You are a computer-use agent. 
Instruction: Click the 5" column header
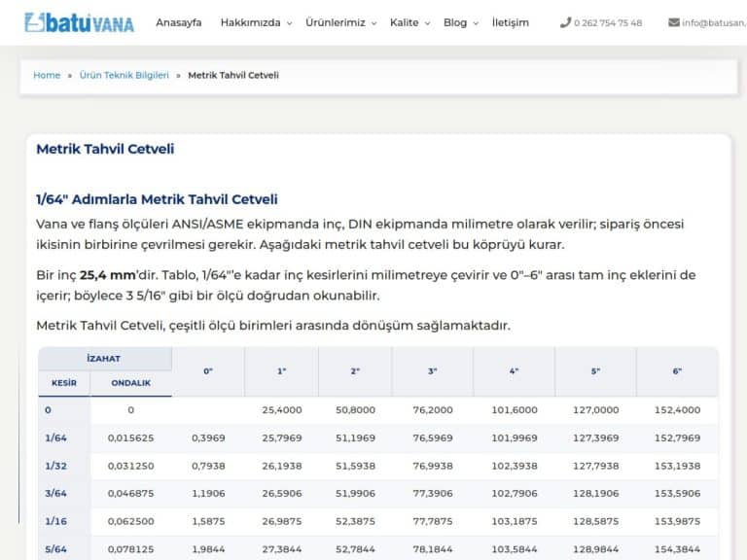(x=595, y=371)
